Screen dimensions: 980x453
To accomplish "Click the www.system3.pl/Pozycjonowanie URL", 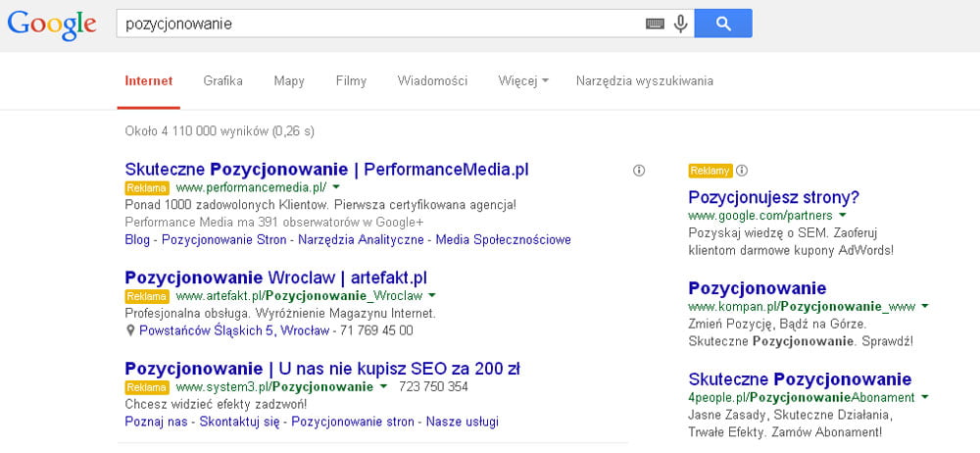I will 274,386.
